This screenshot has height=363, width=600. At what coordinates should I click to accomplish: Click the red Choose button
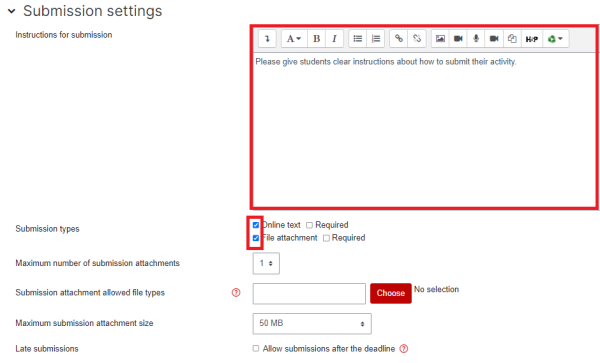[x=391, y=293]
